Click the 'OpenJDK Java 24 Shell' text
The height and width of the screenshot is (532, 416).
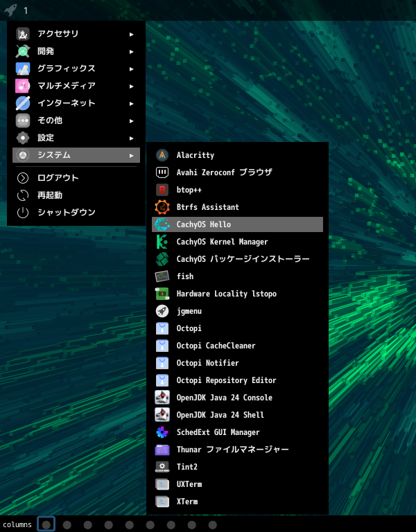tap(220, 415)
